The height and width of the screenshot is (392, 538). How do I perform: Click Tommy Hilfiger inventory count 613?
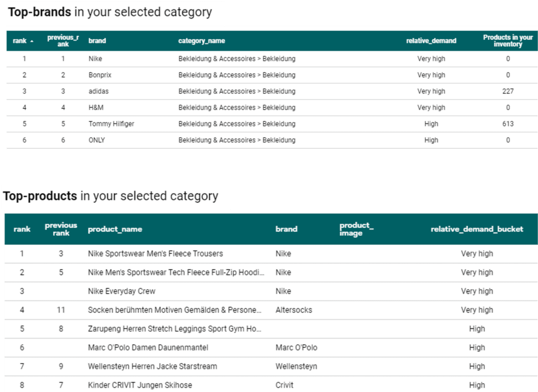[508, 124]
